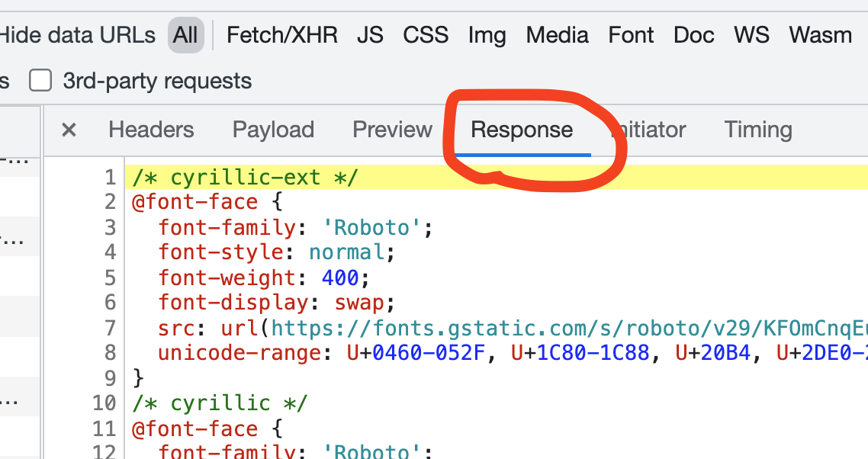
Task: Filter by Img requests
Action: tap(487, 37)
